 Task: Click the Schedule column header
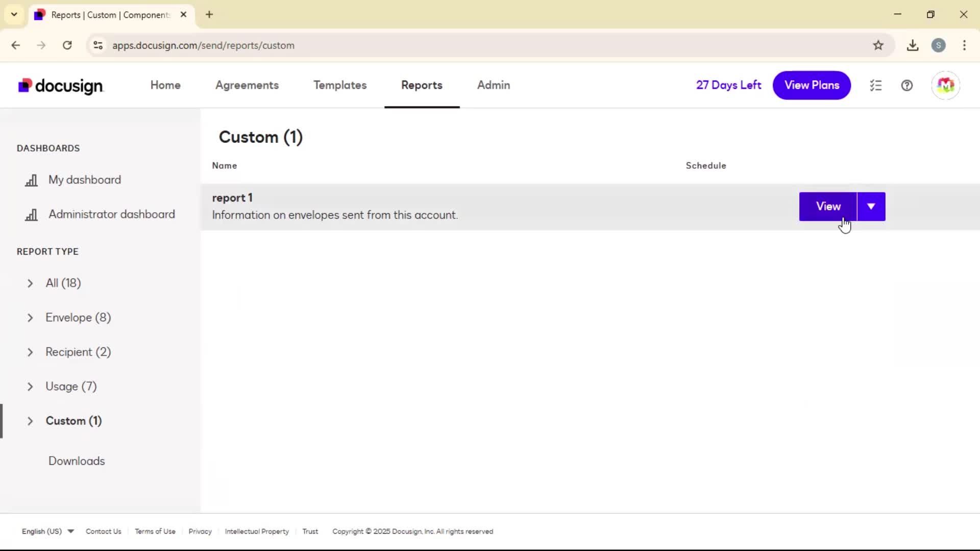click(706, 165)
